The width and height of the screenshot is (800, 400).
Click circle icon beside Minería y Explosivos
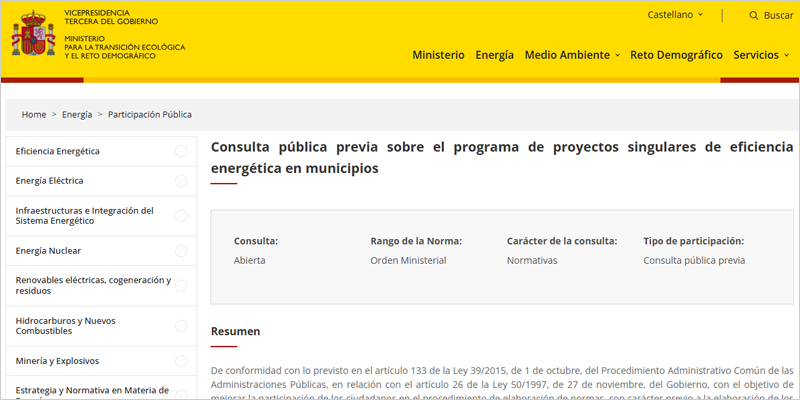point(181,361)
